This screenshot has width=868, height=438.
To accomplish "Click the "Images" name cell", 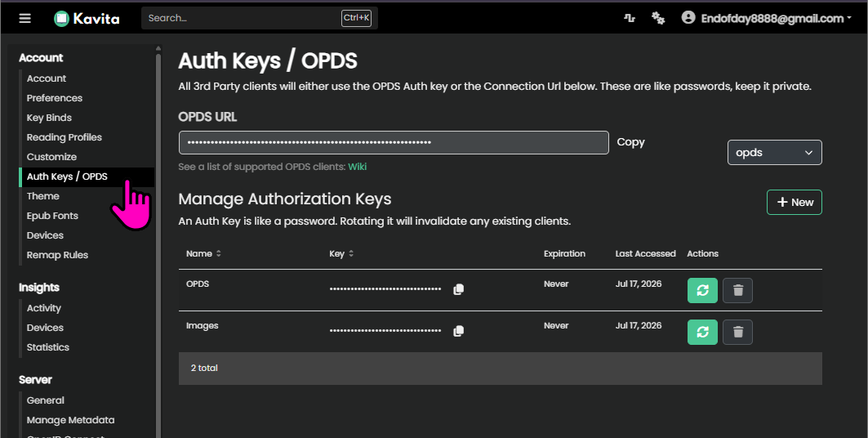I will click(202, 325).
